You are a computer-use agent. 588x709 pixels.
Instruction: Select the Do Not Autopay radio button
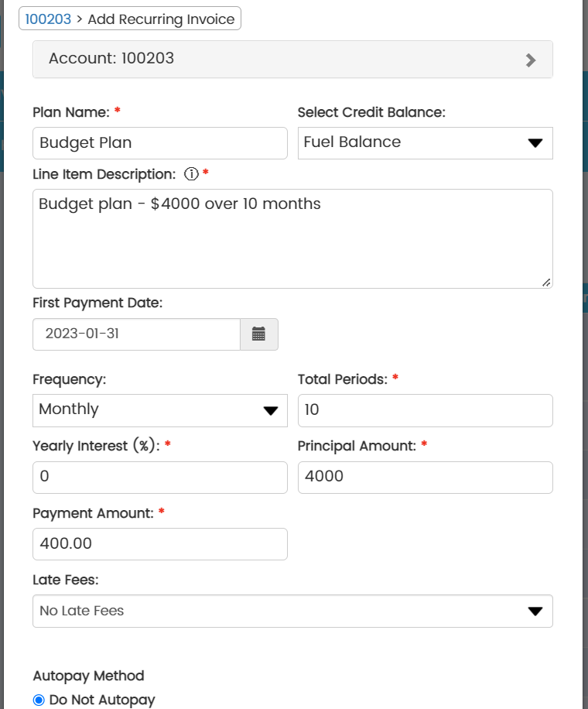(x=39, y=700)
